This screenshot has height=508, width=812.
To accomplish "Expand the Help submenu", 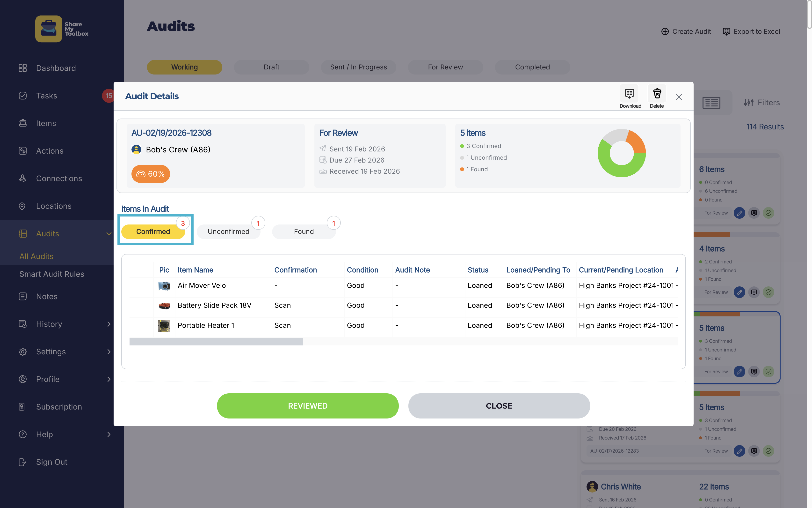I will pyautogui.click(x=109, y=434).
